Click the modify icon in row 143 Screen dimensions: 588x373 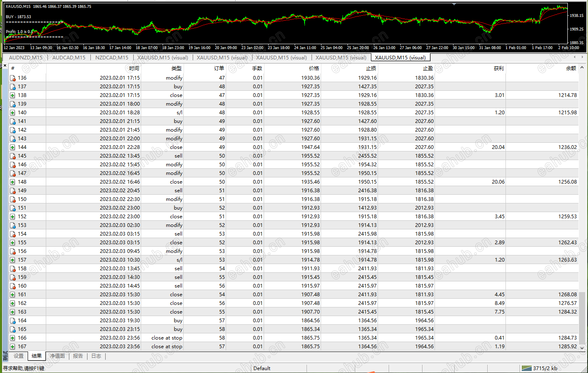tap(12, 139)
